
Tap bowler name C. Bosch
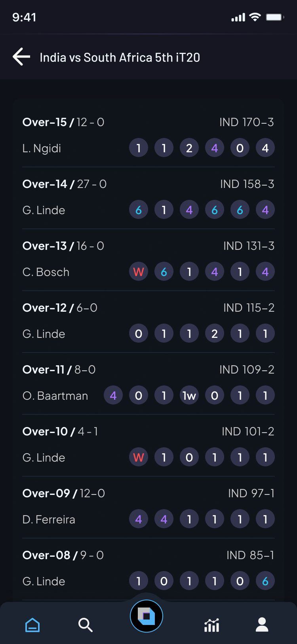[46, 272]
